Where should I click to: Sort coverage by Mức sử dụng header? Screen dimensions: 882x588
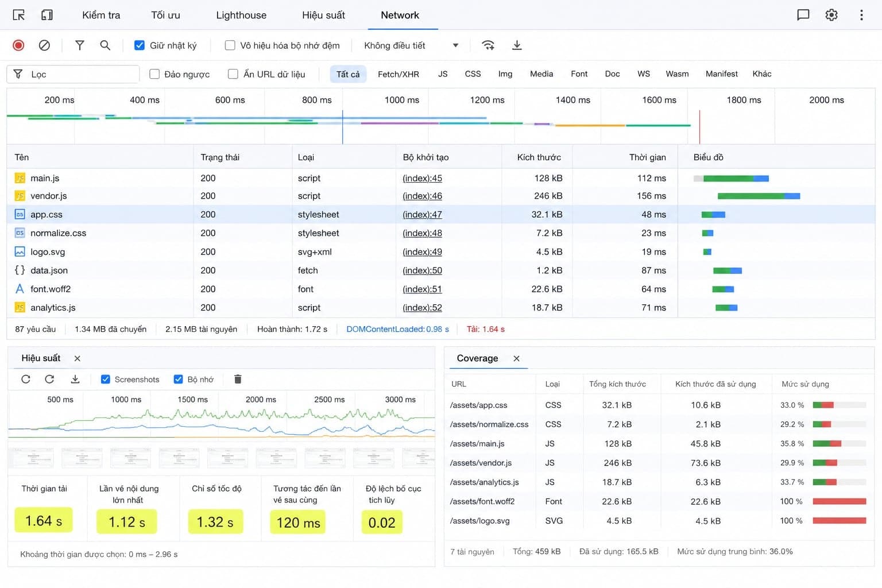tap(805, 384)
